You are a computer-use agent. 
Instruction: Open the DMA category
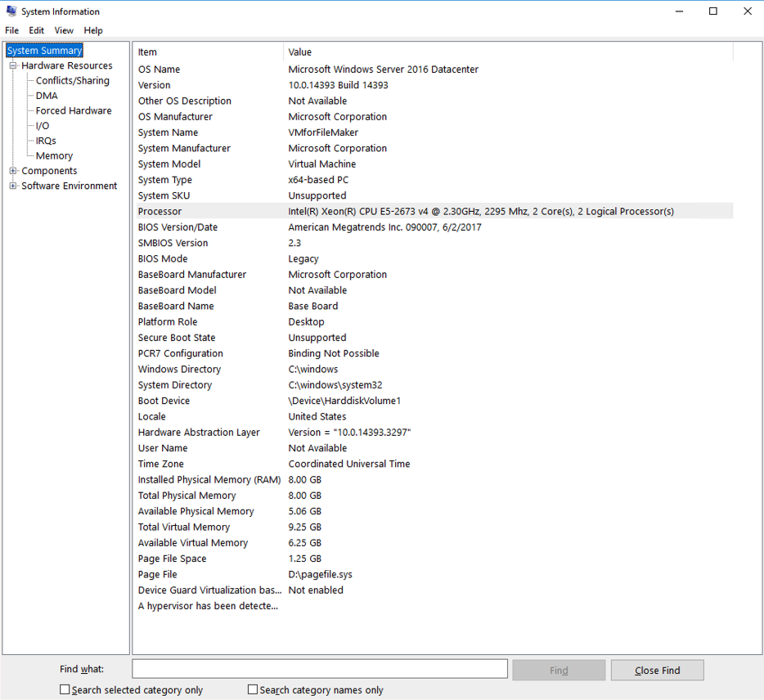coord(47,96)
